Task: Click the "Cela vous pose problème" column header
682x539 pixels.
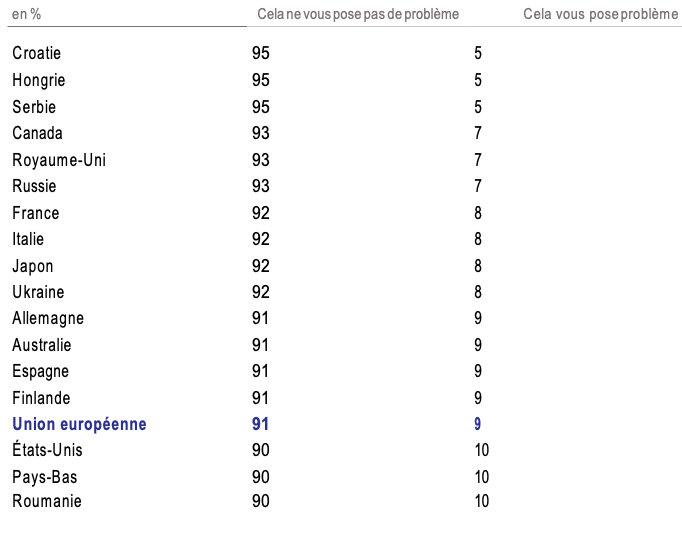Action: pos(601,14)
